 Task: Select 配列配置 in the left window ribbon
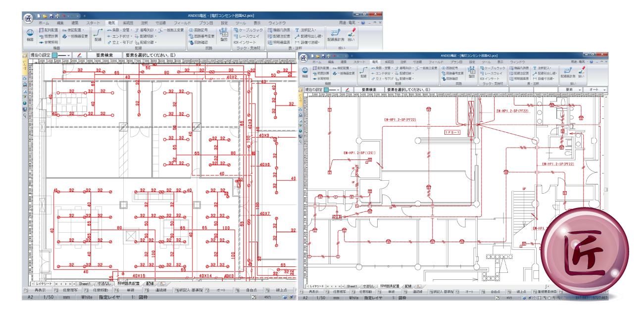click(48, 30)
